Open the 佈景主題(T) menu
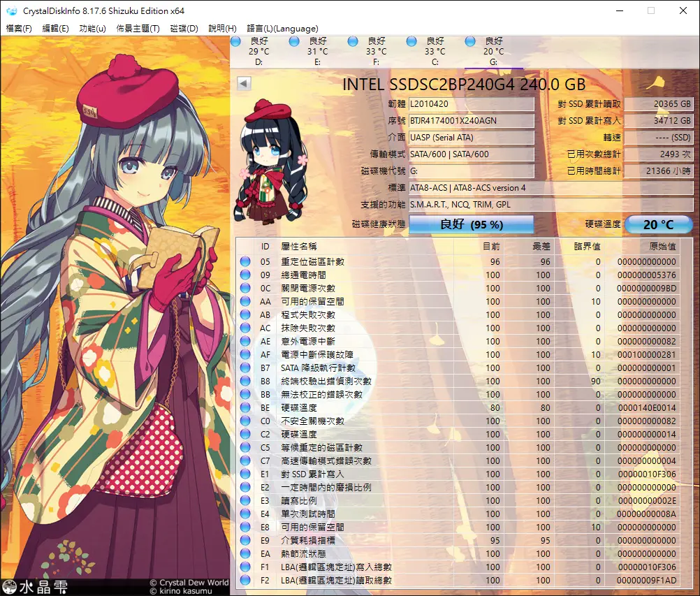The width and height of the screenshot is (700, 596). click(138, 29)
